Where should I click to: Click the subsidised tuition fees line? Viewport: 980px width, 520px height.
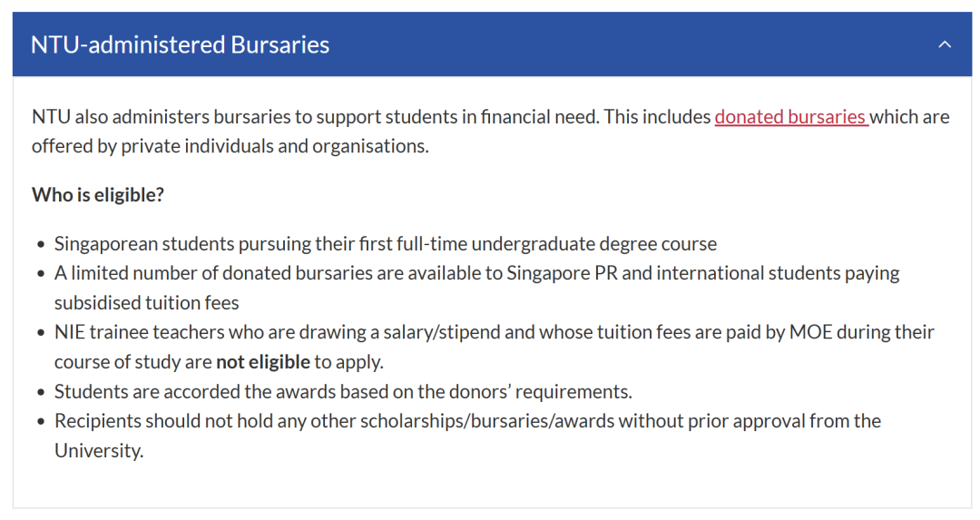click(x=147, y=303)
